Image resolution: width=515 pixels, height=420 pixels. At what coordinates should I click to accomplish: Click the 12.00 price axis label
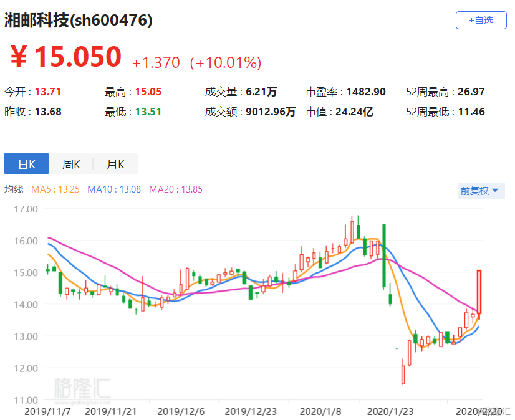point(26,368)
